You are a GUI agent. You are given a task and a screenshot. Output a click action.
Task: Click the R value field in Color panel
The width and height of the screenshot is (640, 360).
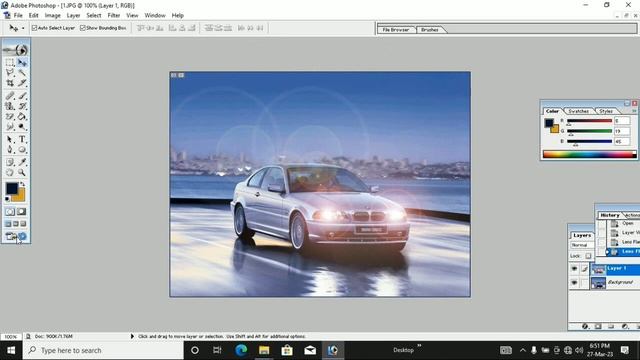pyautogui.click(x=622, y=121)
